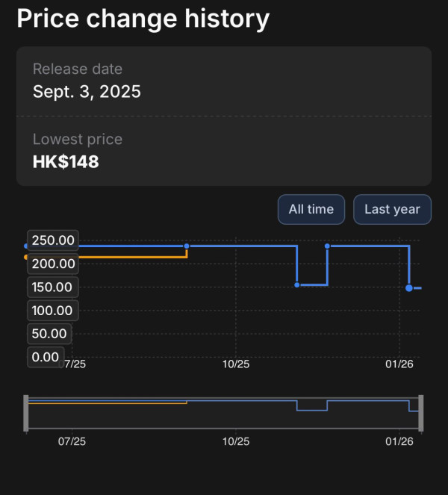Click the 250.00 y-axis label

52,240
